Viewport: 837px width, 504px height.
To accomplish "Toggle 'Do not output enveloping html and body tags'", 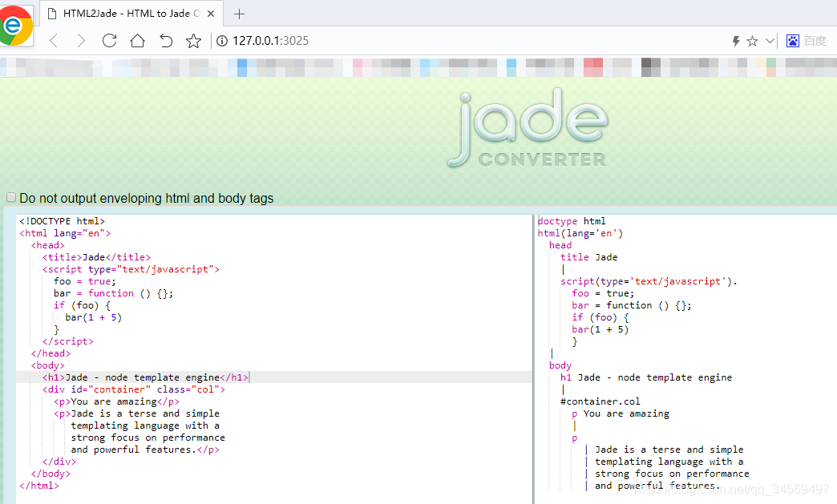I will [11, 197].
